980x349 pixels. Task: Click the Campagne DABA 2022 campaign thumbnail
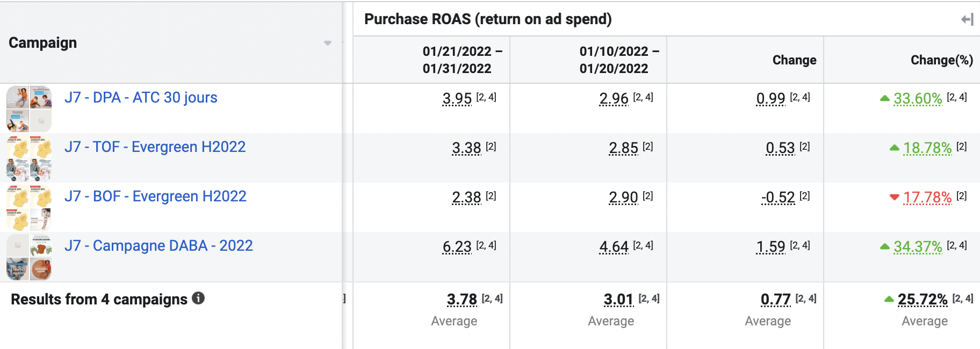[29, 257]
